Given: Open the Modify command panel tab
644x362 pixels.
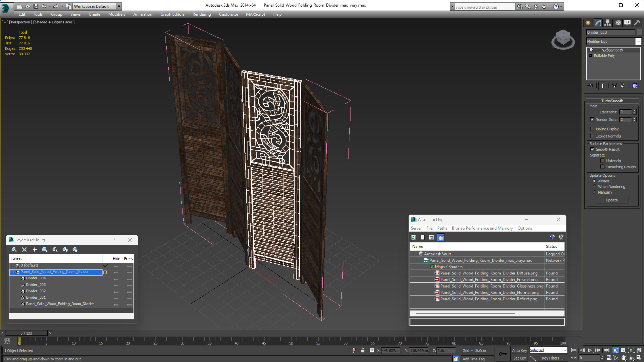Looking at the screenshot, I should coord(598,23).
